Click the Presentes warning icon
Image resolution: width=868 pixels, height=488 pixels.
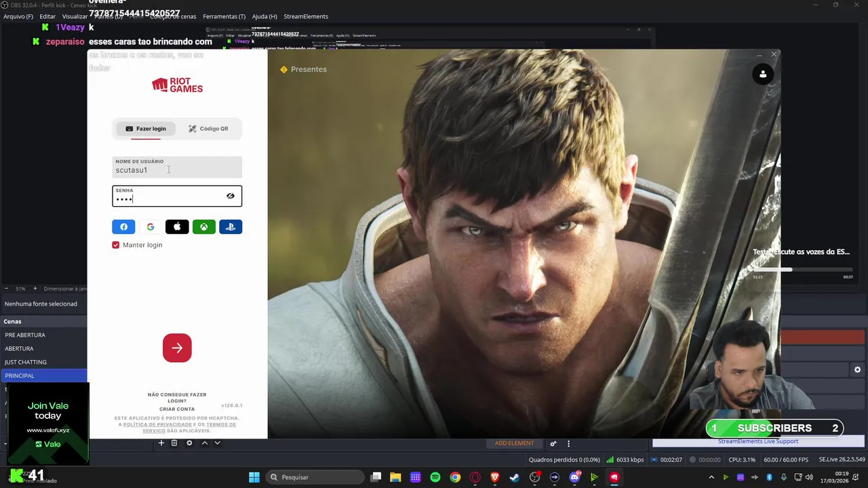[x=283, y=69]
